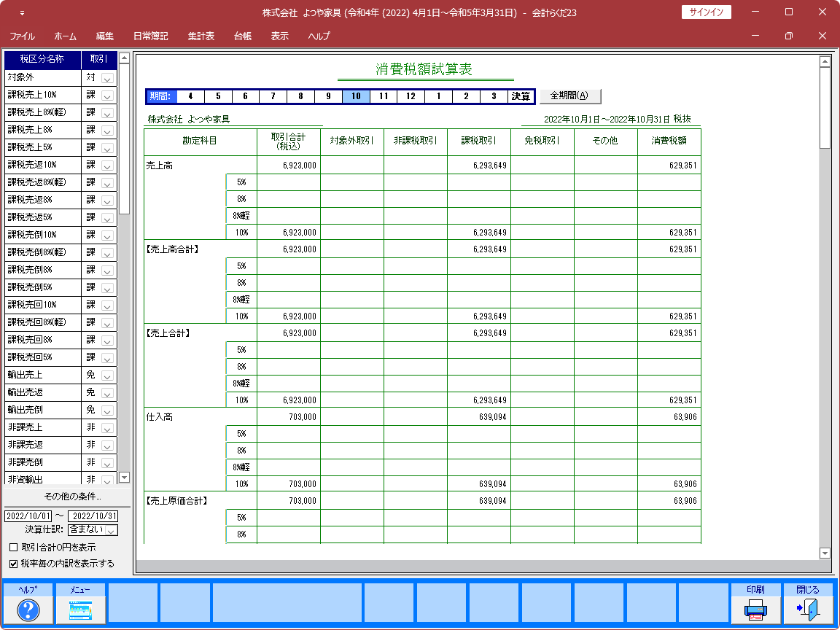840x630 pixels.
Task: Click the tax category list's scroll-down arrow
Action: pyautogui.click(x=124, y=477)
